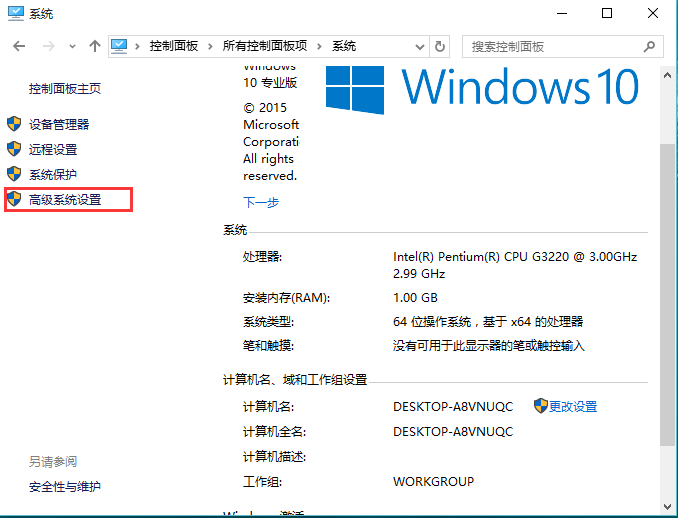Click the 10 专业版 edition text

coord(270,83)
